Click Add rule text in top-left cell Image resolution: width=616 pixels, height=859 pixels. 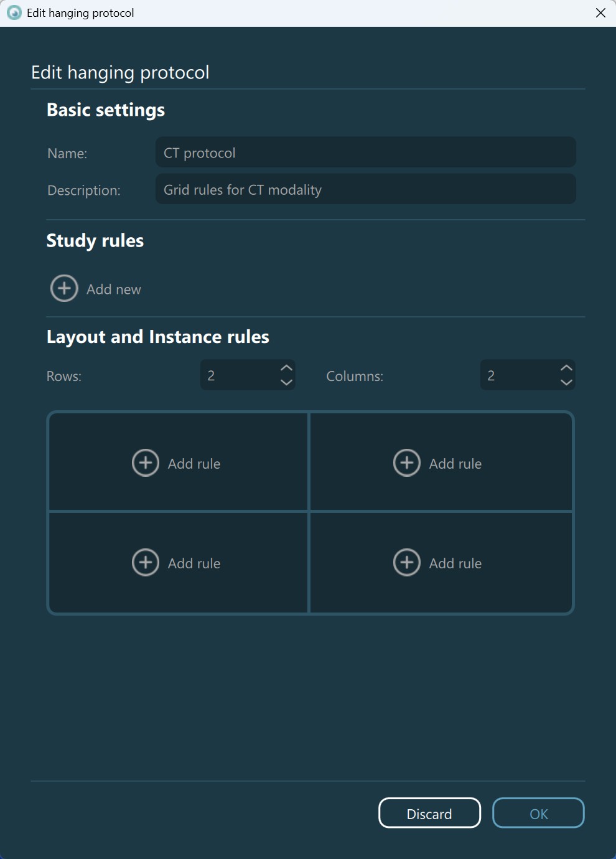[194, 464]
